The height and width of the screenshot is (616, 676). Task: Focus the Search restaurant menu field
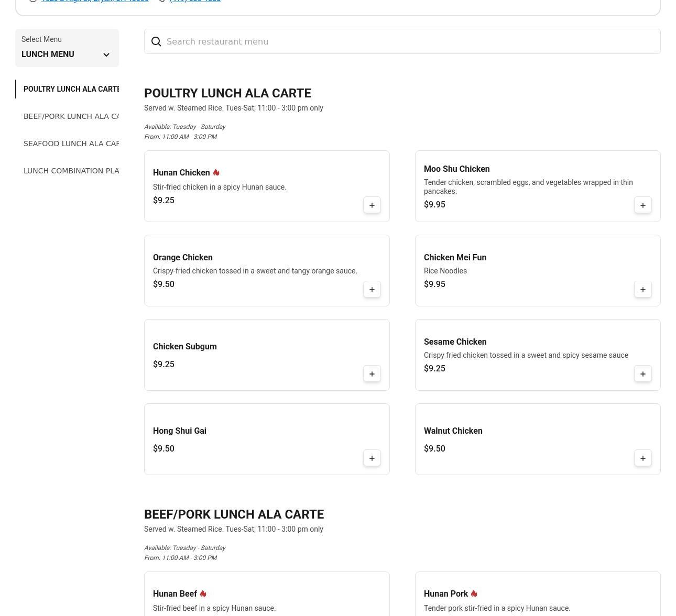pos(409,42)
